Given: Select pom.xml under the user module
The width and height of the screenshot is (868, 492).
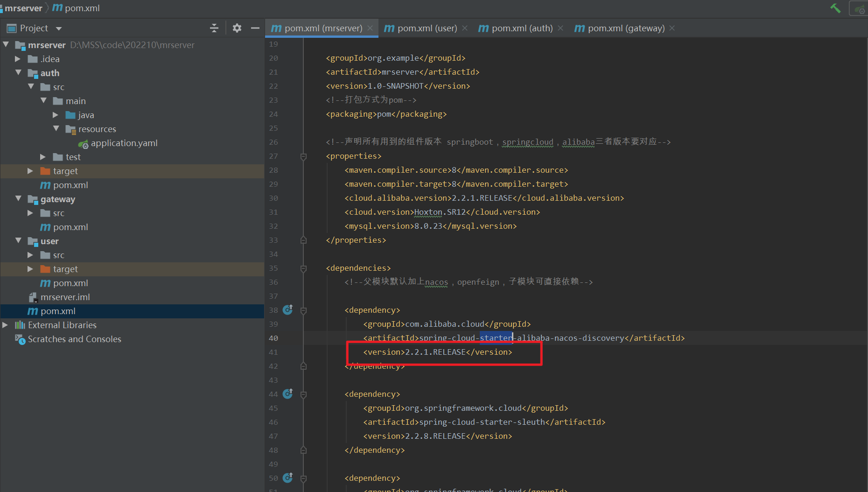Looking at the screenshot, I should 132,283.
